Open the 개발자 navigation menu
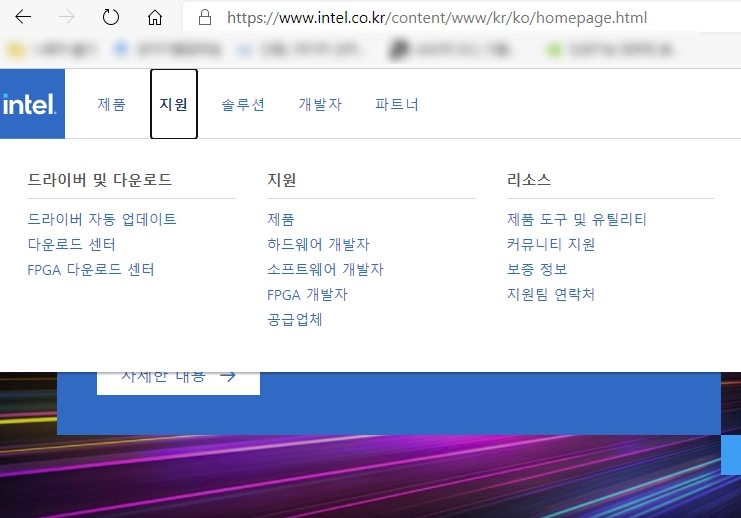741x518 pixels. pyautogui.click(x=320, y=104)
